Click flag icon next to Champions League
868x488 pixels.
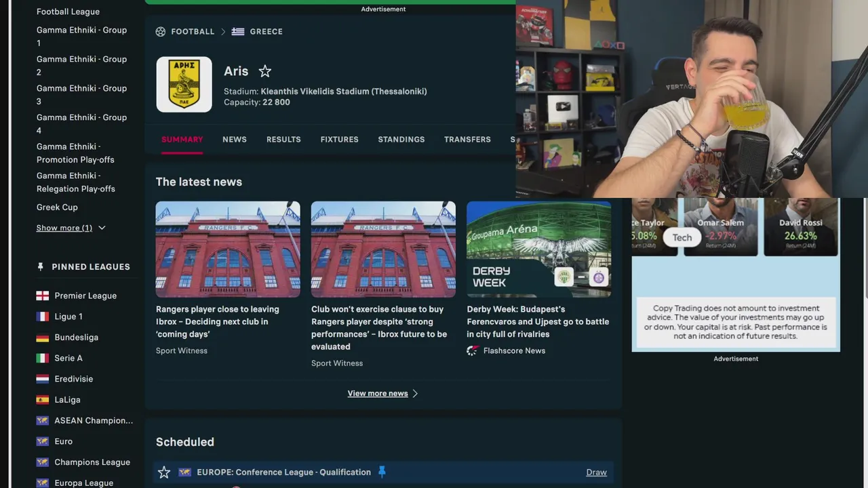pos(43,462)
